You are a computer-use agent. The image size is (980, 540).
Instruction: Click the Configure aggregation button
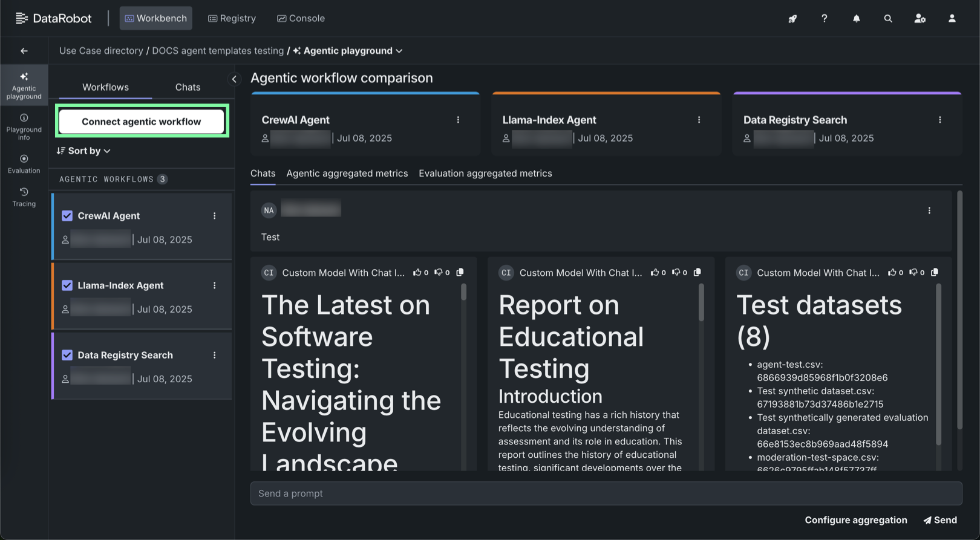[x=855, y=520]
